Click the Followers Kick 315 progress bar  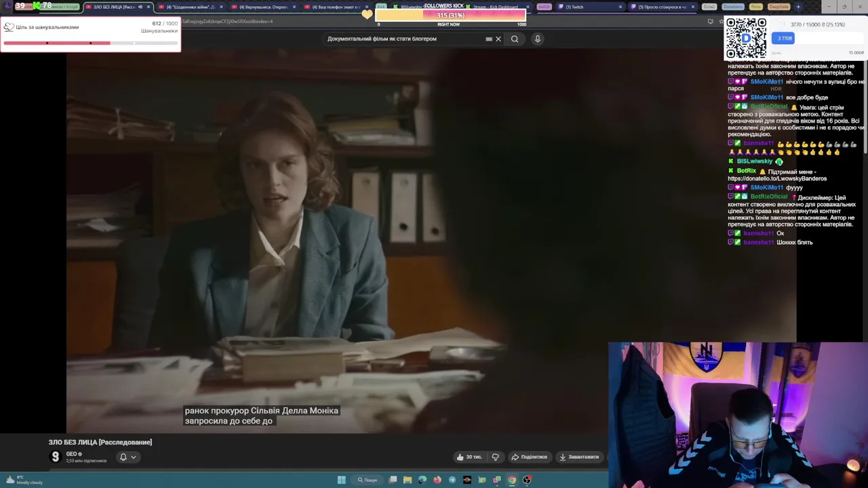450,15
